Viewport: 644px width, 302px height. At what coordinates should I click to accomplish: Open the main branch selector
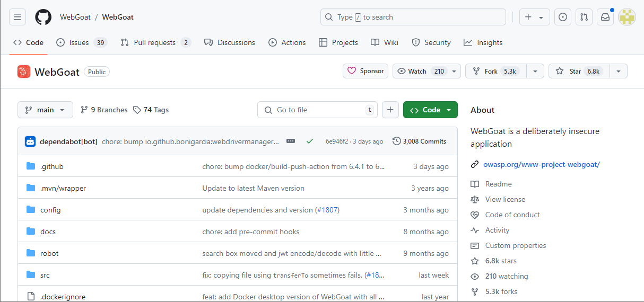(x=45, y=110)
